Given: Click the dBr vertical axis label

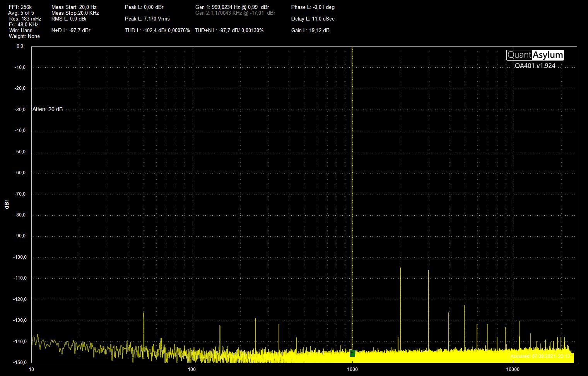Looking at the screenshot, I should click(7, 205).
